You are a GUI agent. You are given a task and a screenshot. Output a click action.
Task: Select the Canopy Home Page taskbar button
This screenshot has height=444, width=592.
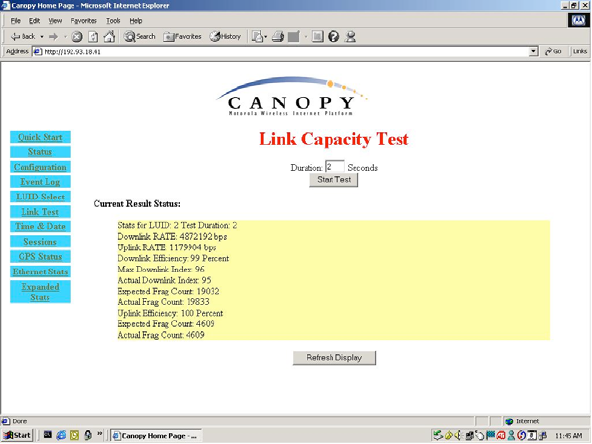(x=156, y=436)
